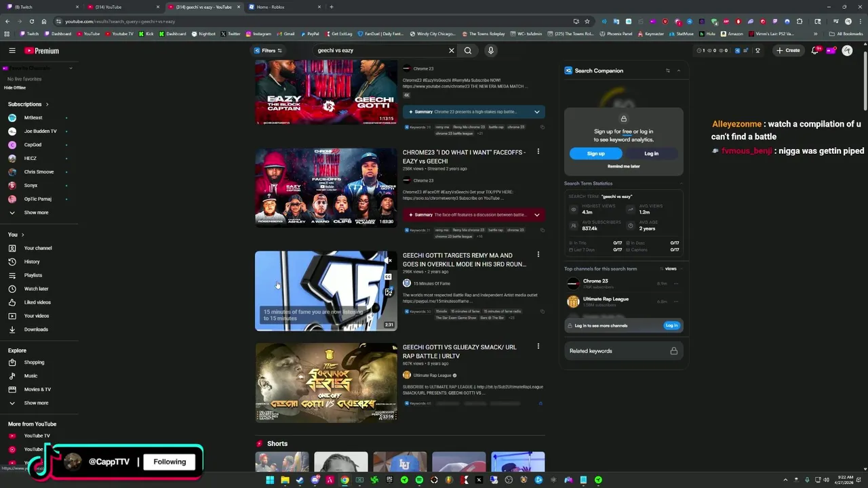Open History in sidebar
Screen dimensions: 868x488
[x=32, y=262]
